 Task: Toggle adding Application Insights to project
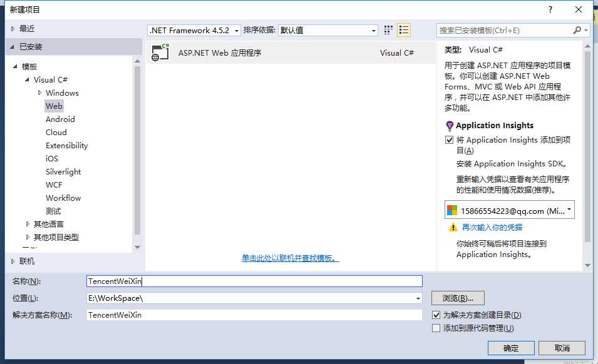449,139
